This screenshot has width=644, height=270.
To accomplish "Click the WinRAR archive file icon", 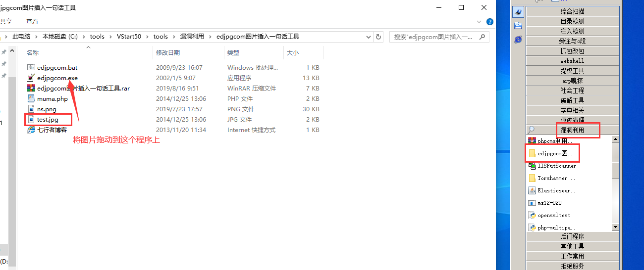I will point(31,88).
